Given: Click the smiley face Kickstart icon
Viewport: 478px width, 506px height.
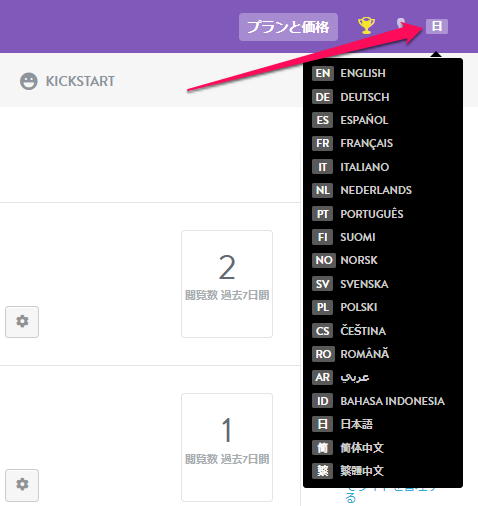Looking at the screenshot, I should (29, 81).
